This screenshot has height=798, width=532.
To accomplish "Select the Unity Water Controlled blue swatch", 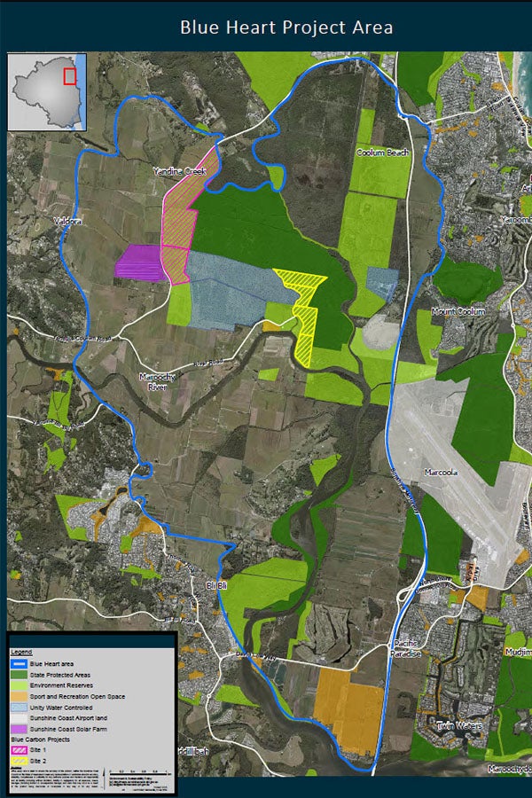I will 20,708.
